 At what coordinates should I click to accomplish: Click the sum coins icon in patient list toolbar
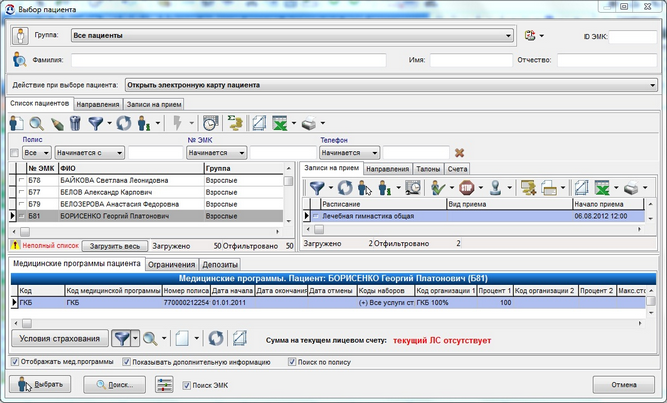235,123
